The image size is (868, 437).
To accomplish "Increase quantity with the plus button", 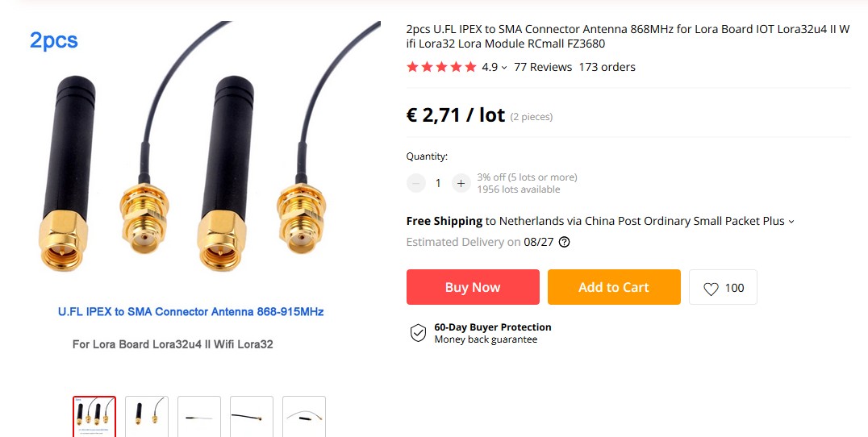I will pyautogui.click(x=461, y=183).
